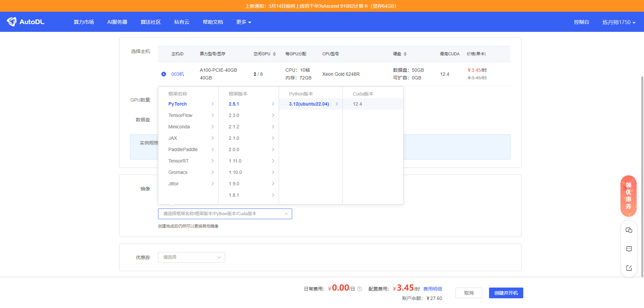Choose framework version 1.9.0
This screenshot has height=308, width=644.
tap(249, 184)
